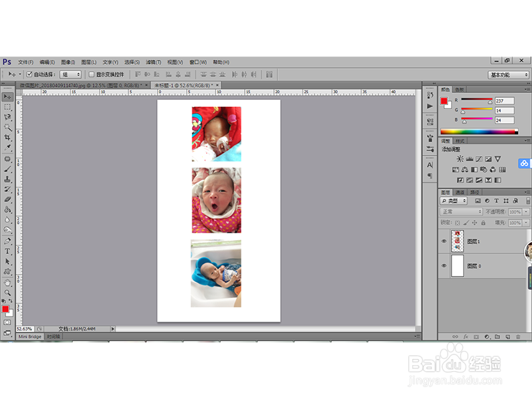Open the Move tool preset picker arrow

20,74
